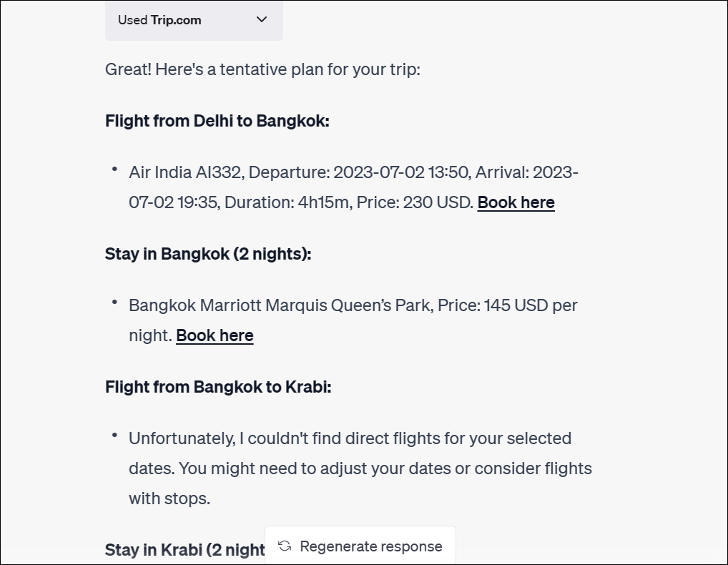The image size is (728, 565).
Task: Click the Stay in Bangkok (2 nights) heading
Action: (x=208, y=254)
